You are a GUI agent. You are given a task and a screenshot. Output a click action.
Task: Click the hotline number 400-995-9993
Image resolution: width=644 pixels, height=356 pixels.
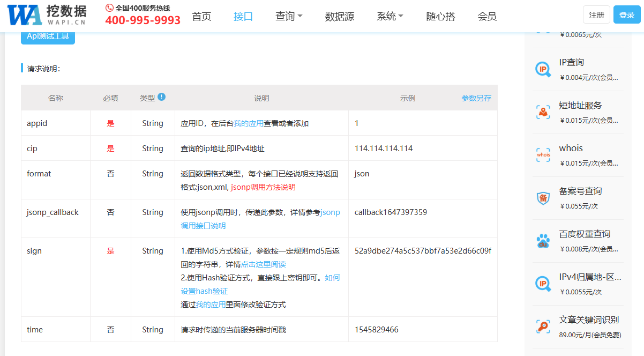(143, 20)
